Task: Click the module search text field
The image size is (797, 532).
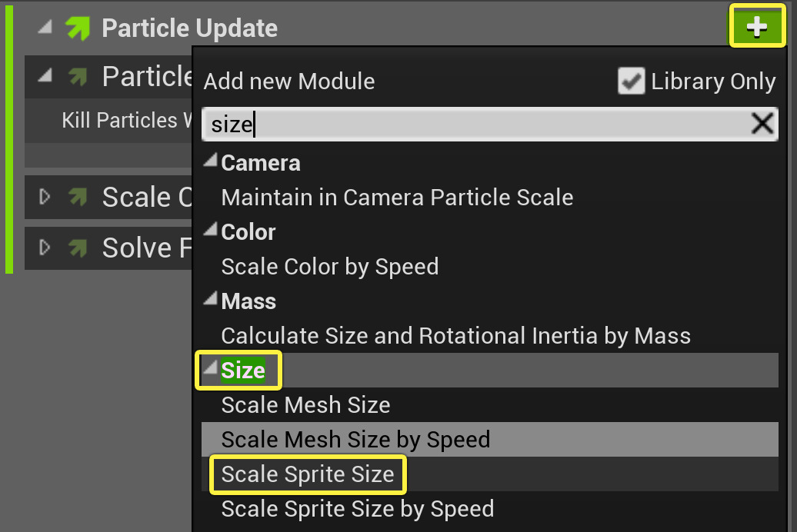Action: click(477, 124)
